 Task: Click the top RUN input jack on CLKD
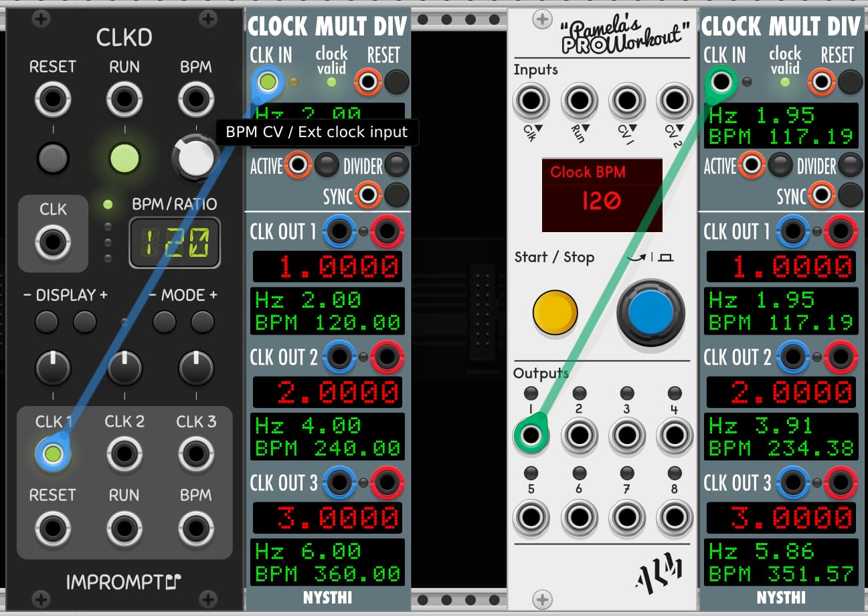[x=124, y=100]
